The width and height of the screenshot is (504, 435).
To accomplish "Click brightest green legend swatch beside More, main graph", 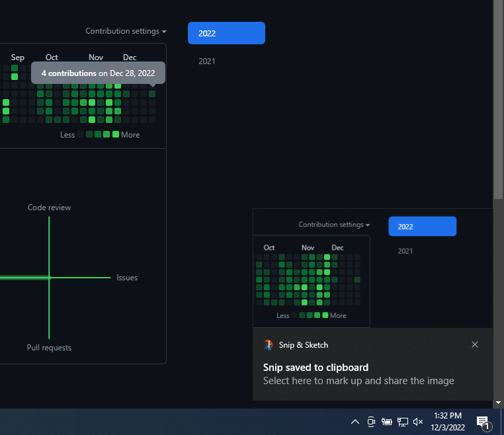I will pyautogui.click(x=116, y=134).
